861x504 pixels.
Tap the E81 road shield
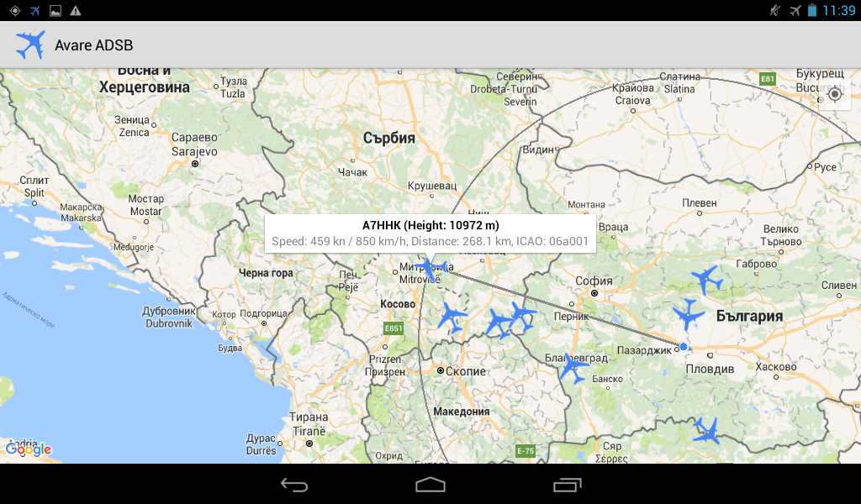tap(768, 79)
